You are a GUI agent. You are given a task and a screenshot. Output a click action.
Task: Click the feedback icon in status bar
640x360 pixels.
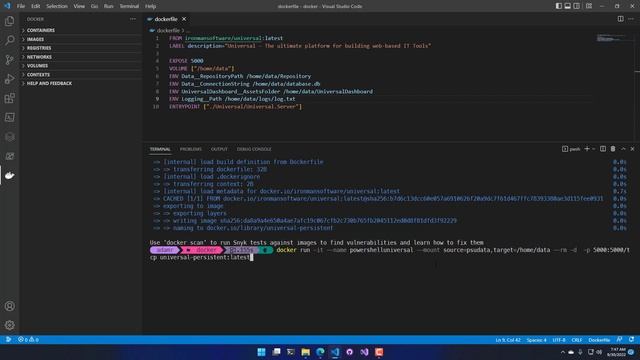click(620, 340)
